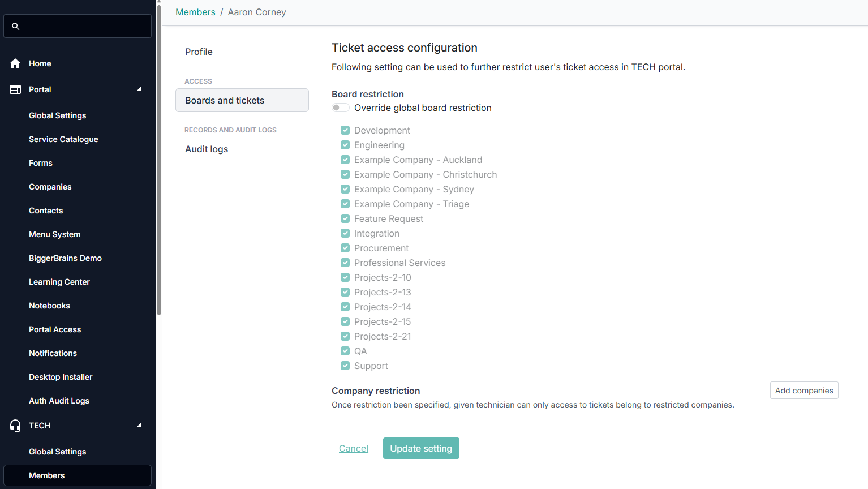Screen dimensions: 868x489
Task: Click the Home house icon
Action: tap(15, 63)
